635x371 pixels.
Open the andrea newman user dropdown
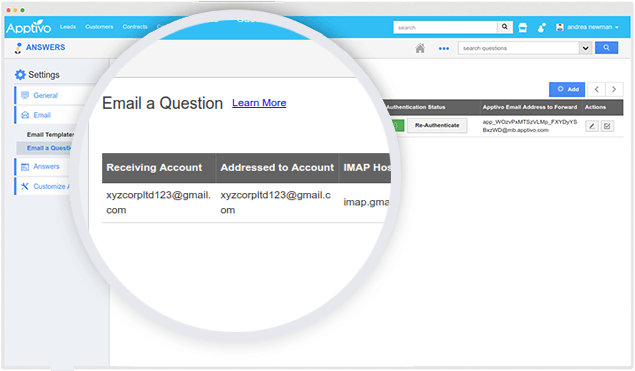click(588, 27)
